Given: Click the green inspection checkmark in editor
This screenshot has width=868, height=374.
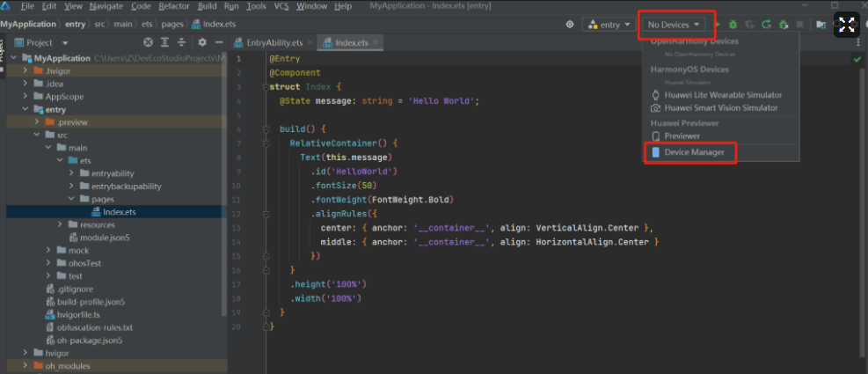Looking at the screenshot, I should click(x=857, y=59).
